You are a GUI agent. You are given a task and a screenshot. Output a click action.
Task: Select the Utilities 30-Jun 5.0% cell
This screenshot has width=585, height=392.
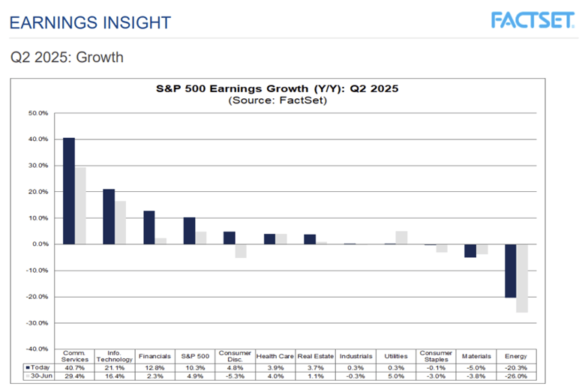[x=396, y=376]
